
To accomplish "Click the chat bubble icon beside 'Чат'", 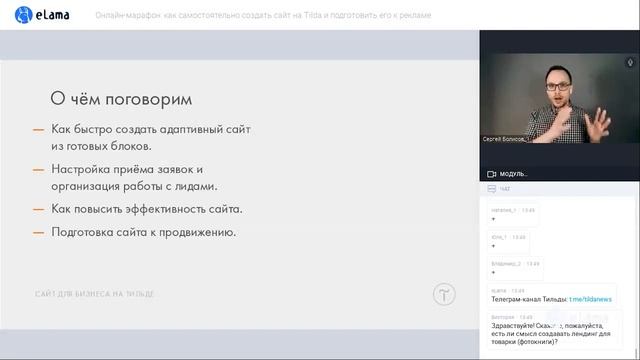I will (x=492, y=189).
